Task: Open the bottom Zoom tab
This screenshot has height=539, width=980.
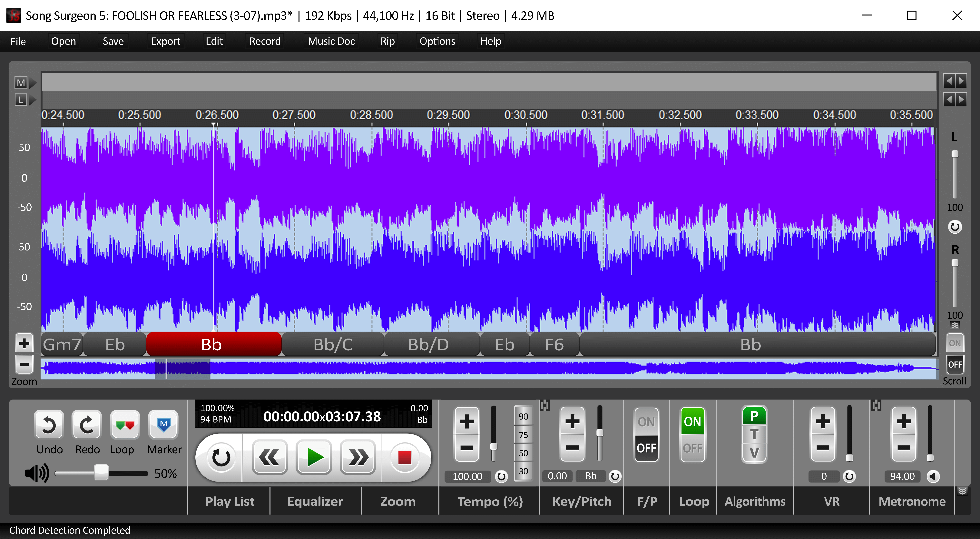Action: pos(398,501)
